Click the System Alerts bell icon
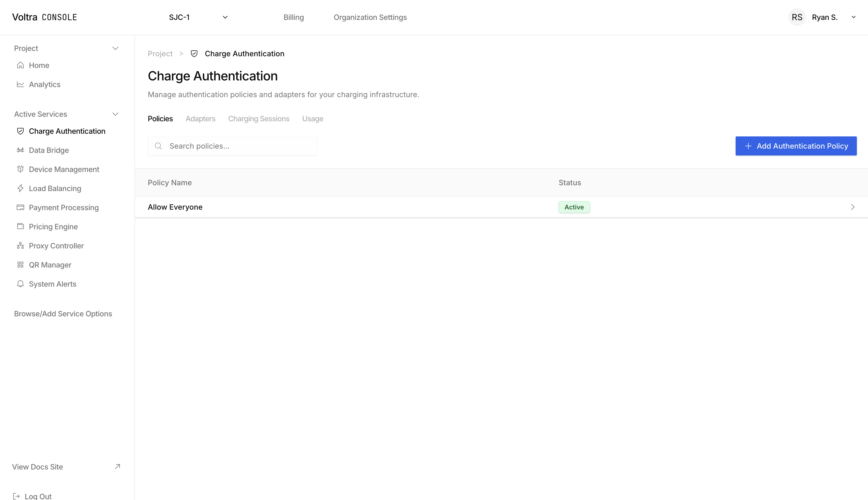The width and height of the screenshot is (868, 500). [20, 284]
